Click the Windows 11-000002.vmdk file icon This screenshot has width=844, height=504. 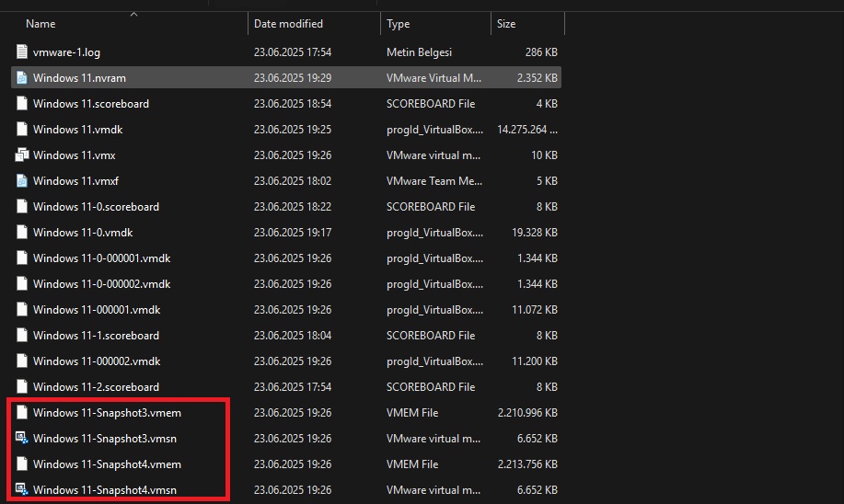point(21,361)
